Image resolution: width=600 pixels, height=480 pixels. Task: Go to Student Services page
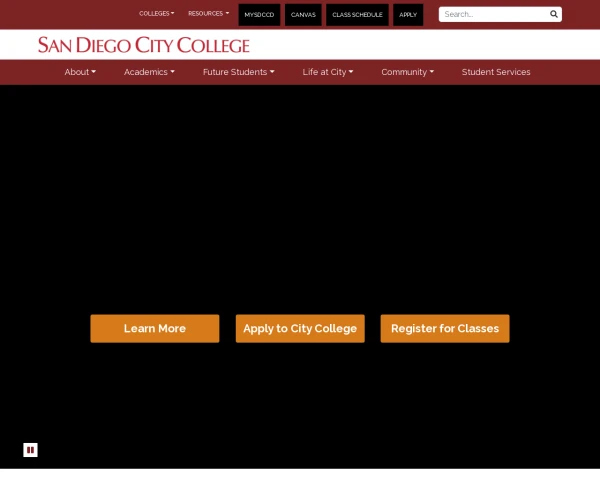tap(496, 72)
